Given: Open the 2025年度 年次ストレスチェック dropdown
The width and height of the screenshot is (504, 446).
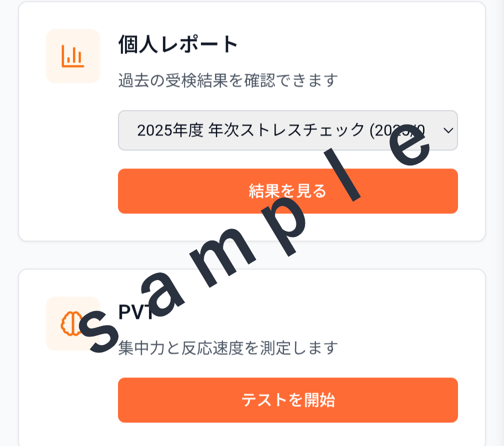Looking at the screenshot, I should 287,130.
